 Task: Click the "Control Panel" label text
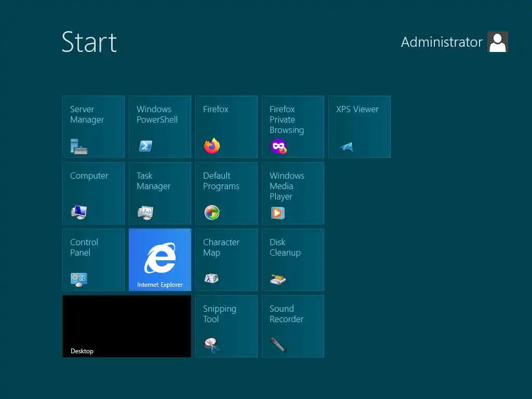[84, 247]
